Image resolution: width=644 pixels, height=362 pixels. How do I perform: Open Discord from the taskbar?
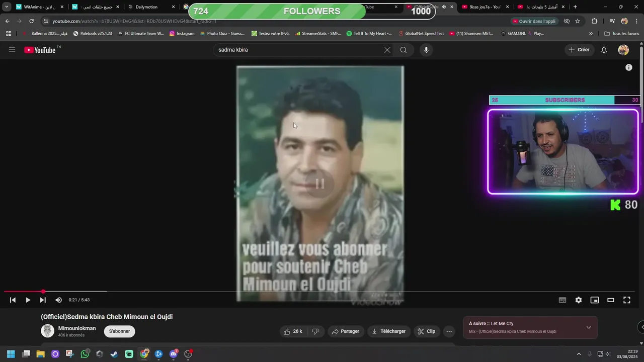(x=174, y=354)
